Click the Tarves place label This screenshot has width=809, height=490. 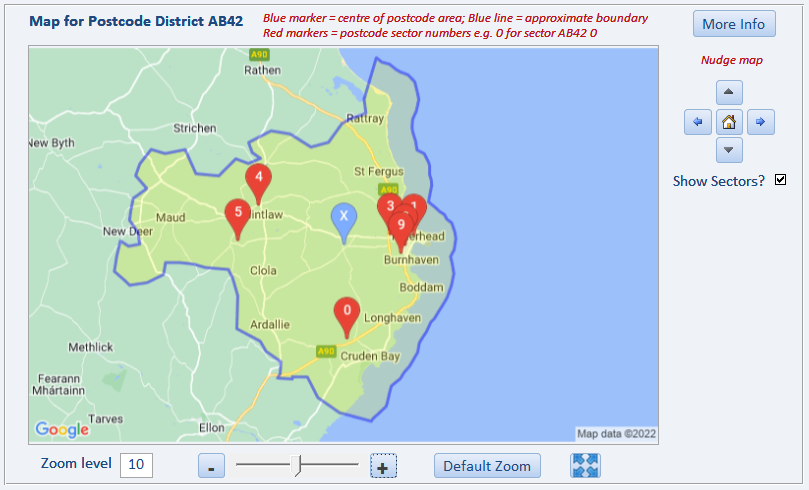coord(105,419)
